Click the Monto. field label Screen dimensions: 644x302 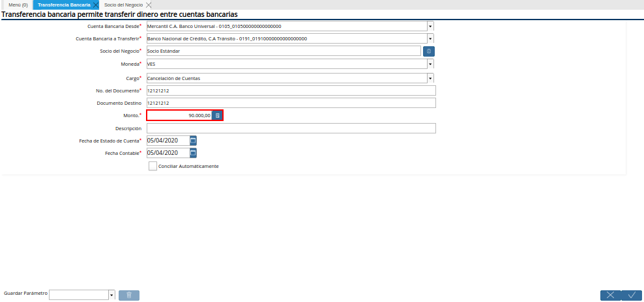click(x=133, y=116)
